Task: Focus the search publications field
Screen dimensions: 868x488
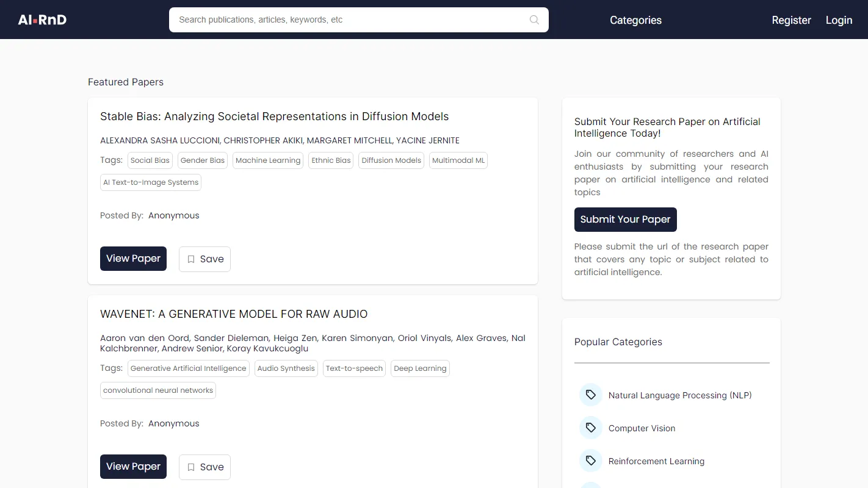Action: coord(348,20)
